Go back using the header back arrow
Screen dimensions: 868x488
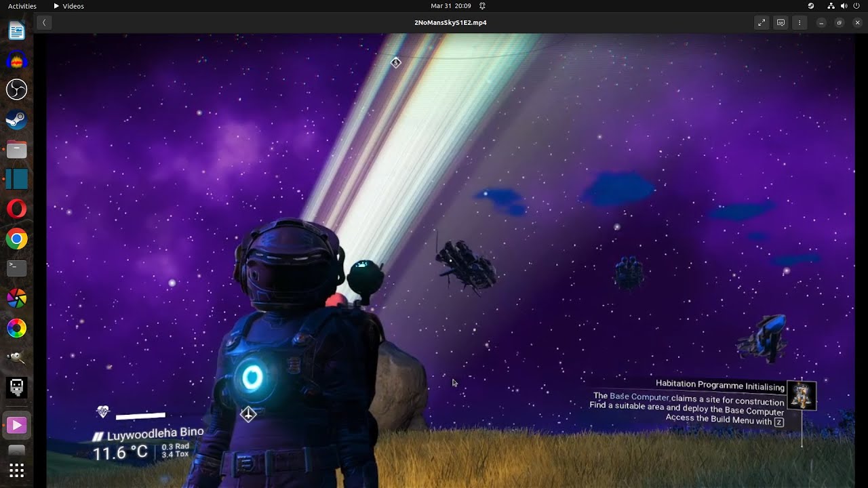click(x=44, y=22)
